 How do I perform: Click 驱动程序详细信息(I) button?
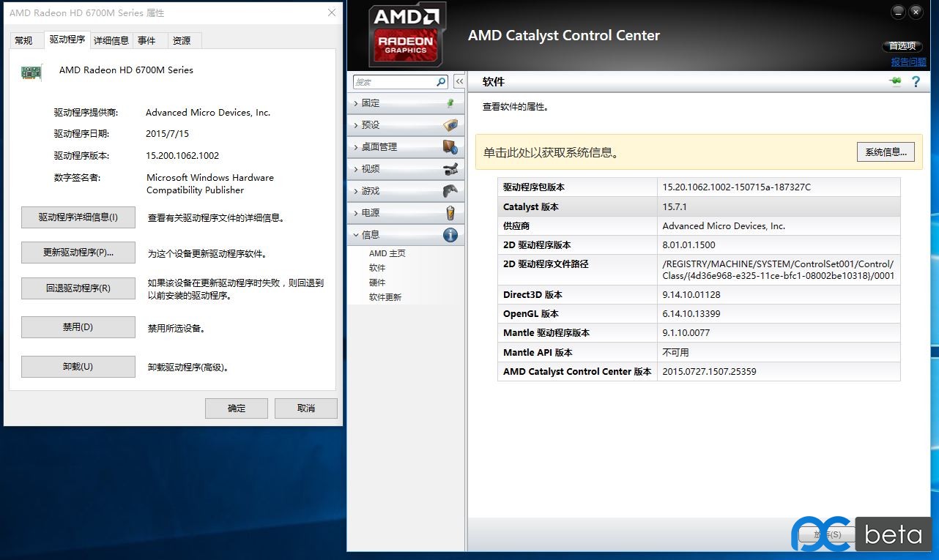pos(78,217)
